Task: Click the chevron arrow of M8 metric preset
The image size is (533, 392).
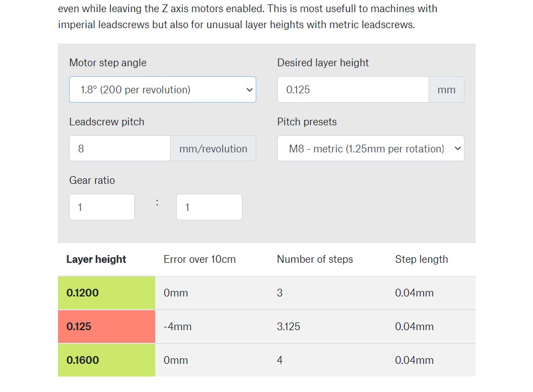Action: 457,149
